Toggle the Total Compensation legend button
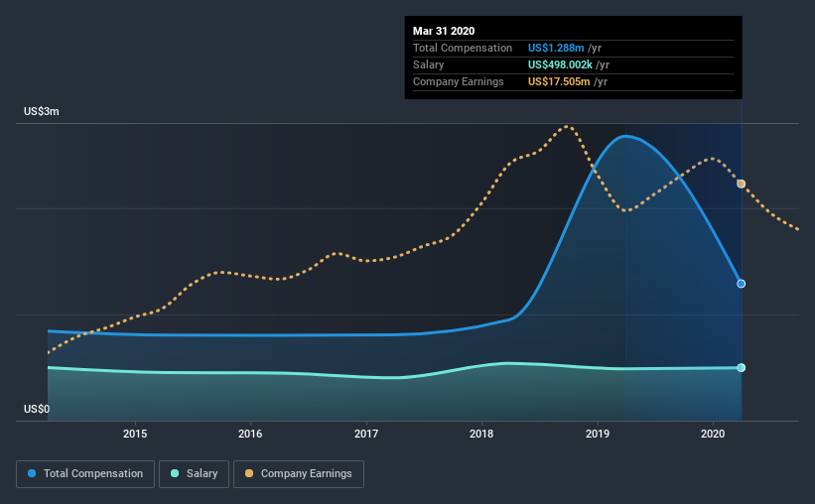815x504 pixels. [85, 474]
